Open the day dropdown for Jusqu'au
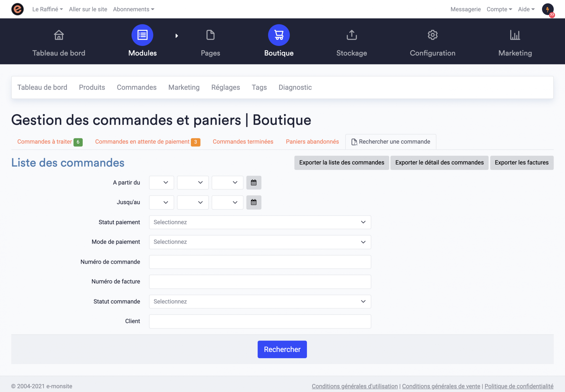Screen dimensions: 565x392 click(x=162, y=202)
